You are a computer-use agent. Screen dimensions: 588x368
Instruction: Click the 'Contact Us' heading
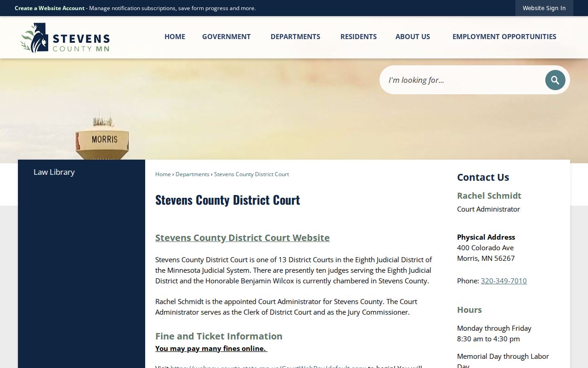click(x=483, y=178)
